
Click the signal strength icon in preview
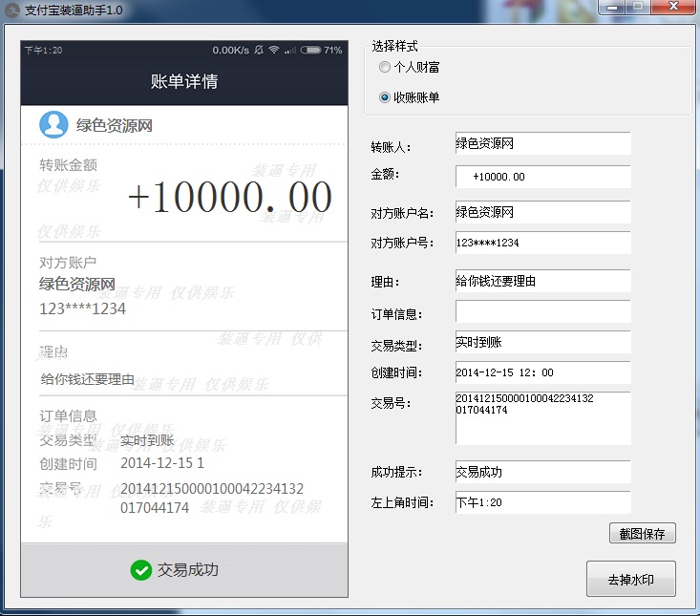[290, 50]
